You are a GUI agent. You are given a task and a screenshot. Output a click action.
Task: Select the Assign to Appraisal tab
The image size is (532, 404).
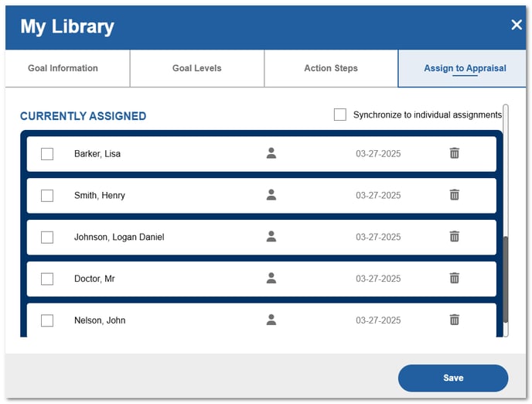click(462, 68)
